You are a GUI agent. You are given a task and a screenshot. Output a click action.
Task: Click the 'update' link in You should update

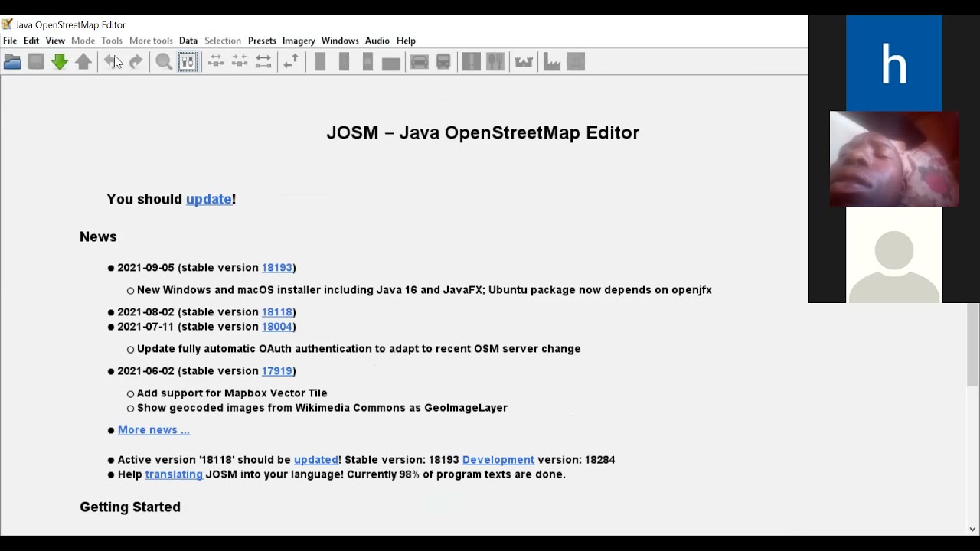(208, 199)
